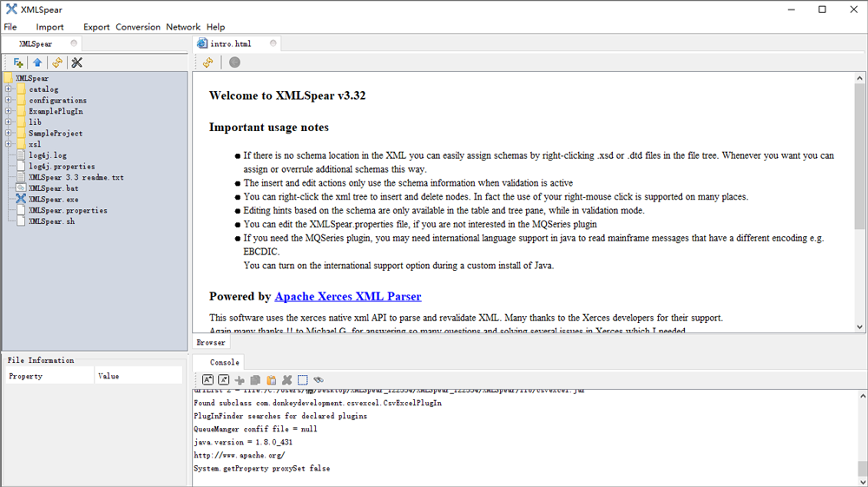Screen dimensions: 868x487
Task: Click the 'Found subclass' console line
Action: pyautogui.click(x=318, y=403)
